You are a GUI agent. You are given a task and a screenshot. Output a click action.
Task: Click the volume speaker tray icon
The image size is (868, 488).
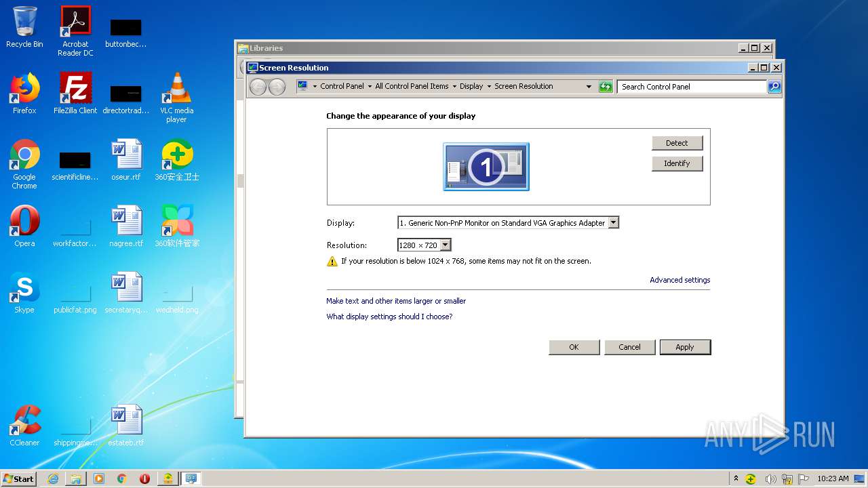click(x=770, y=479)
